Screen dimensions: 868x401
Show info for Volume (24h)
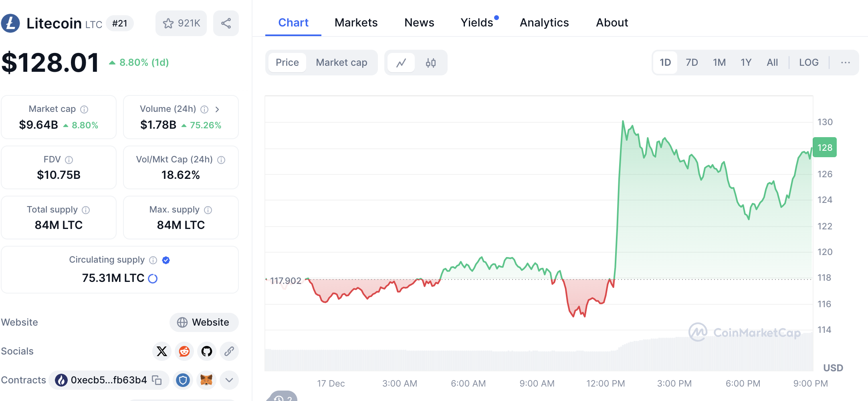pos(204,109)
